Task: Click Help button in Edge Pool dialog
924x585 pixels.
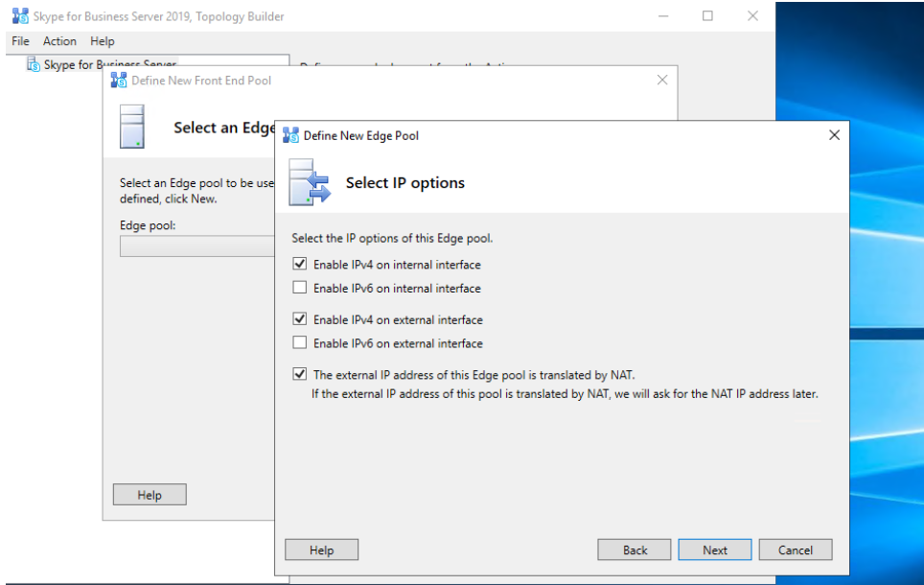Action: tap(321, 550)
